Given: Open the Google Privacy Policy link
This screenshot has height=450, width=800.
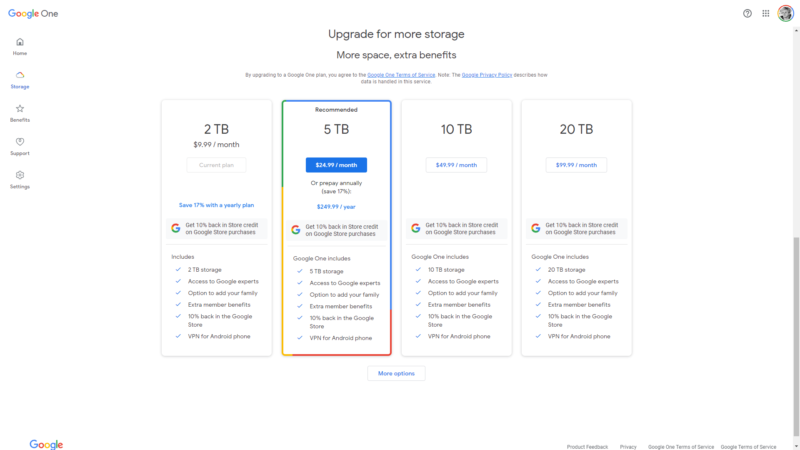Looking at the screenshot, I should tap(487, 75).
